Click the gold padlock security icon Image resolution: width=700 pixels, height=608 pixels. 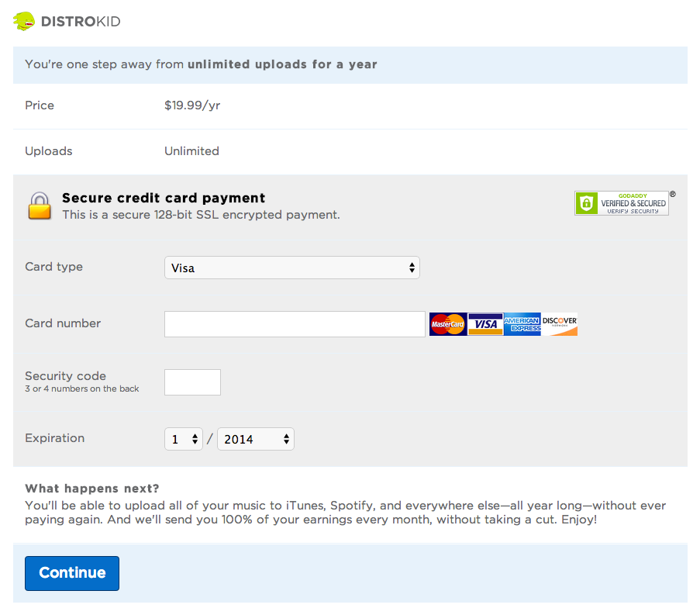(x=40, y=206)
